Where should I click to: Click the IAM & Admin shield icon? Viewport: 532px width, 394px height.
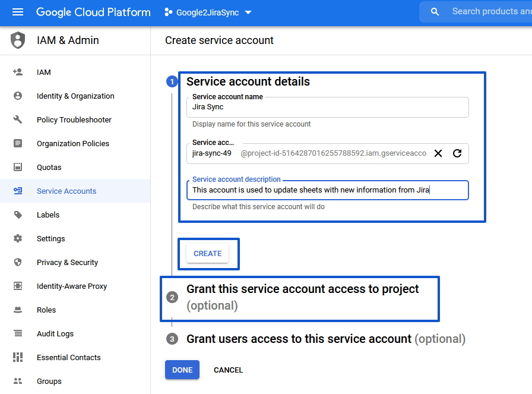[18, 40]
